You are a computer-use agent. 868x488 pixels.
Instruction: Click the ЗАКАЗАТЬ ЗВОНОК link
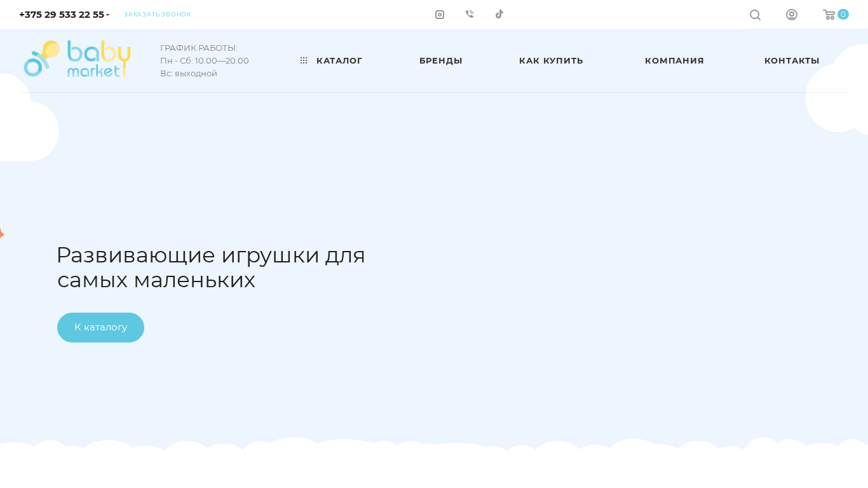pos(158,15)
